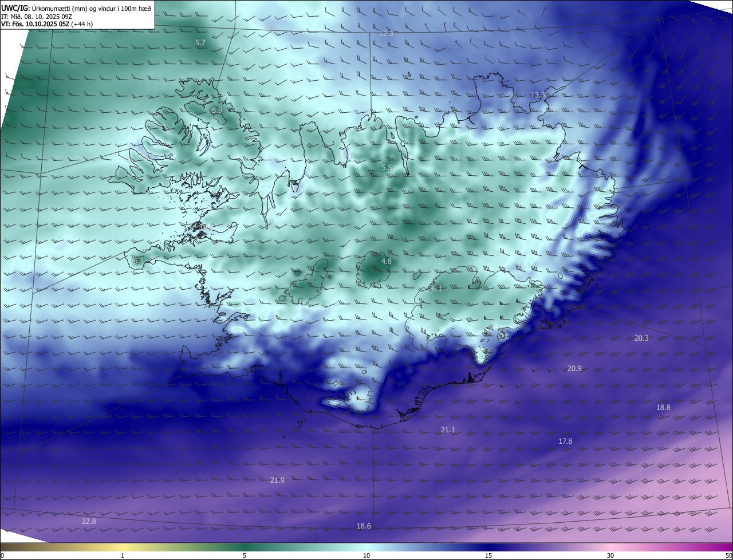
Task: Click the yellow segment of the colour scale
Action: point(123,547)
